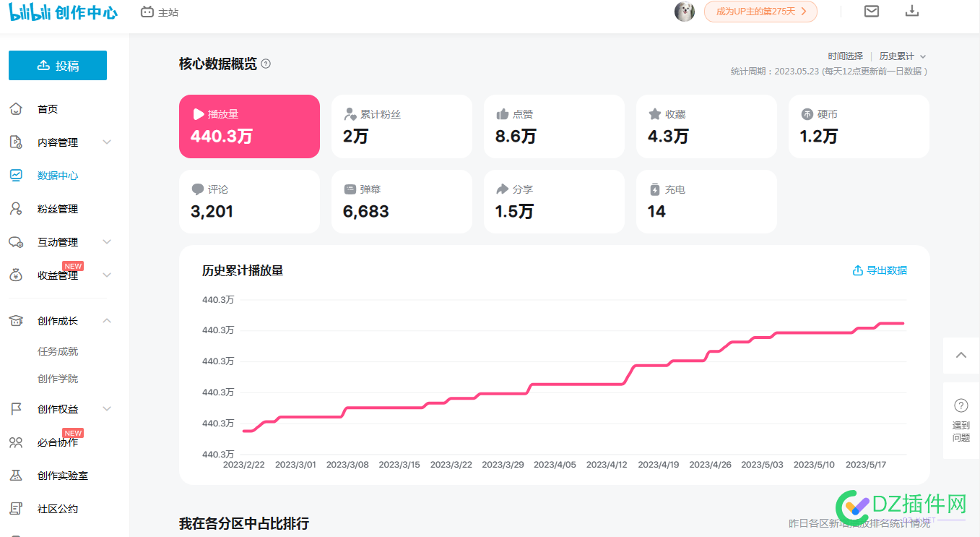Open 遇到问题 help question icon

961,405
